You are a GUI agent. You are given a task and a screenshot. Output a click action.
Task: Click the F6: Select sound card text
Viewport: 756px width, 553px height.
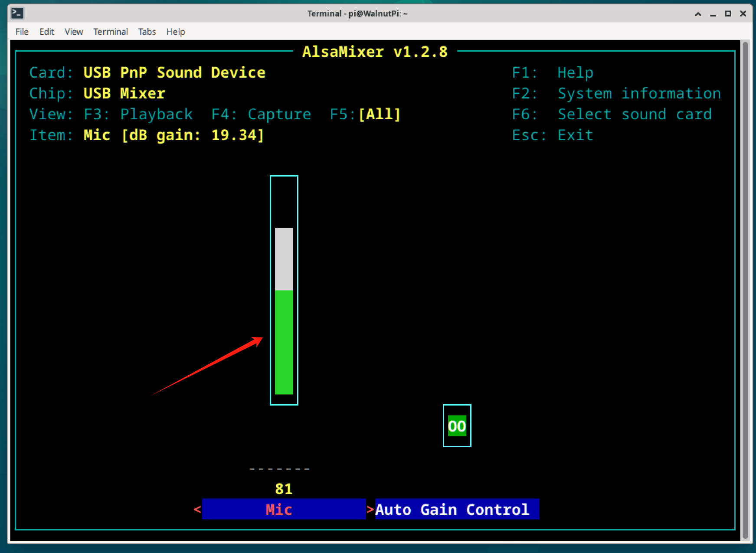[x=612, y=114]
